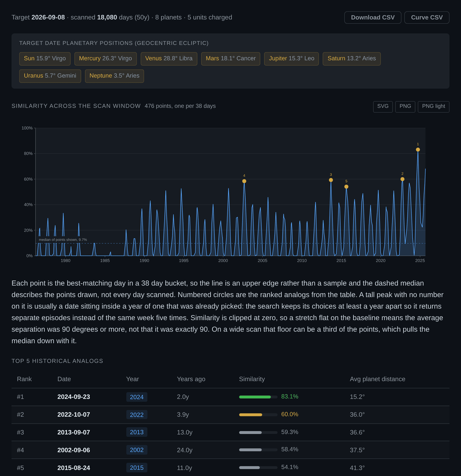The width and height of the screenshot is (461, 476).
Task: Click the Jupiter 15.3° Leo chip
Action: (291, 59)
